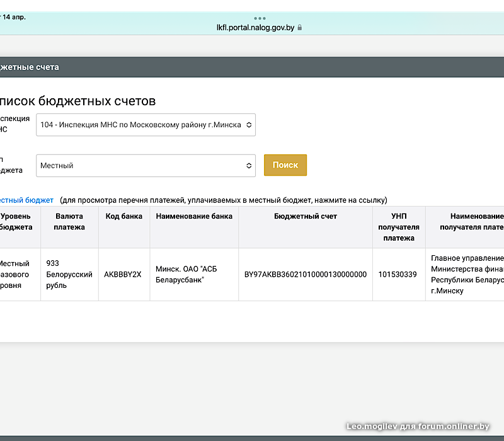The image size is (504, 441).
Task: Click the payee UNP value 101530339
Action: (x=398, y=275)
